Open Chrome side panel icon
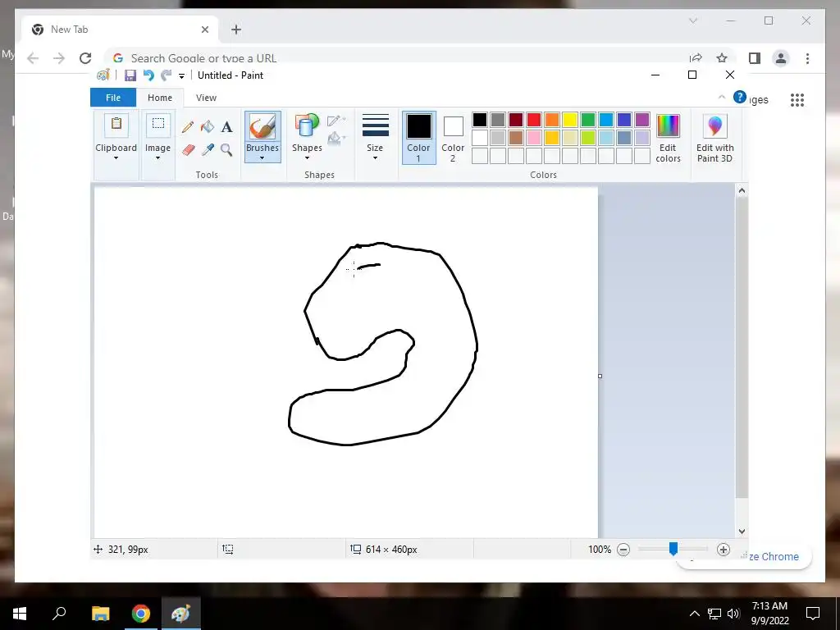 pos(755,58)
